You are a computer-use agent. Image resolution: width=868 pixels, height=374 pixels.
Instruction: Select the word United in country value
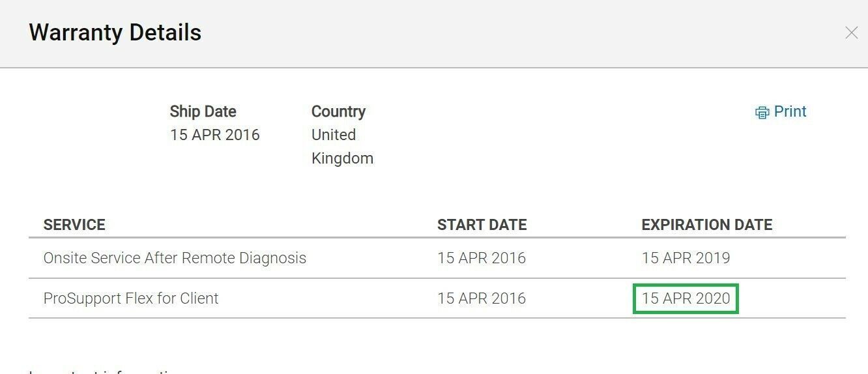pos(334,135)
